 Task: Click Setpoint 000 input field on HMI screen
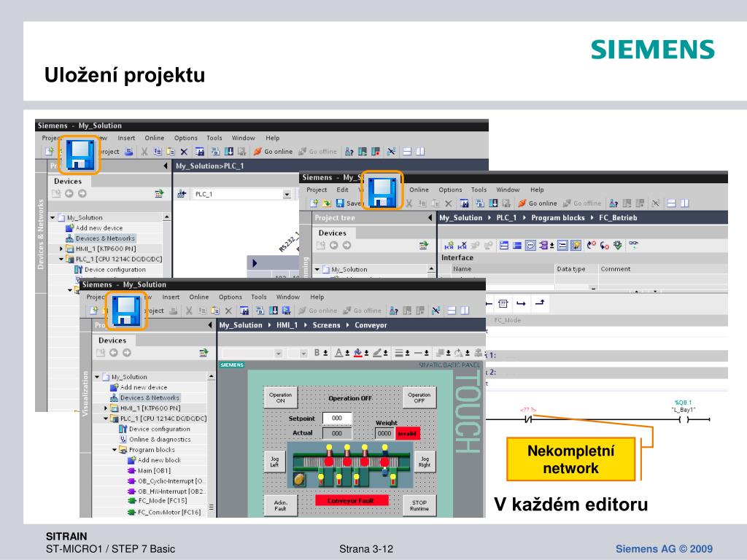[337, 418]
